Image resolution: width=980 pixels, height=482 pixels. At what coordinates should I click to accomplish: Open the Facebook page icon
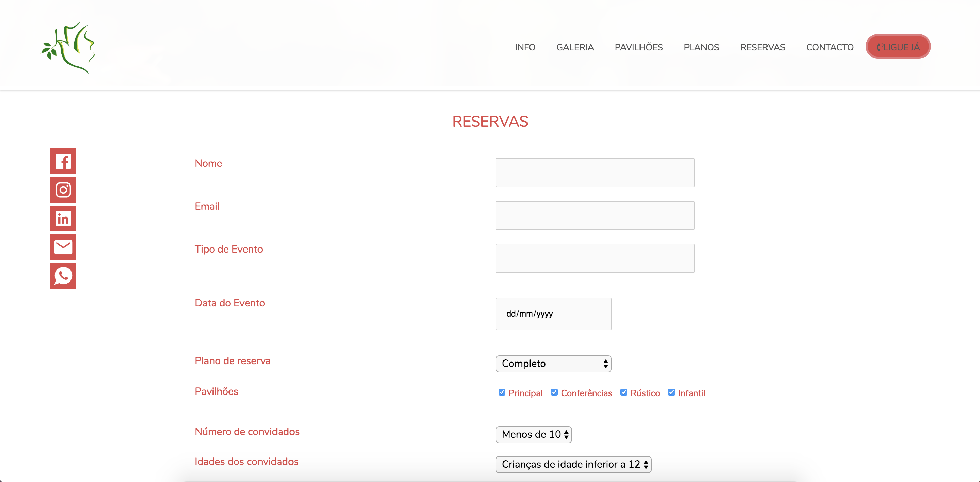point(63,161)
